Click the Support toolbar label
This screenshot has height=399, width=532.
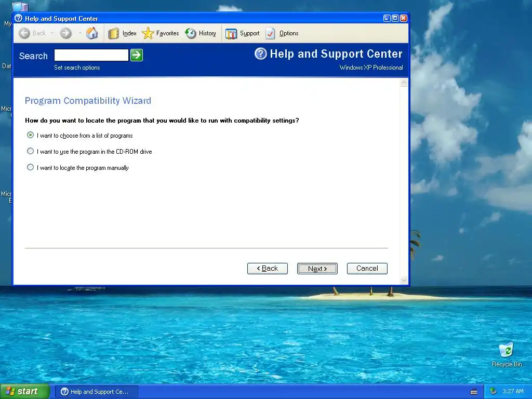(x=250, y=33)
